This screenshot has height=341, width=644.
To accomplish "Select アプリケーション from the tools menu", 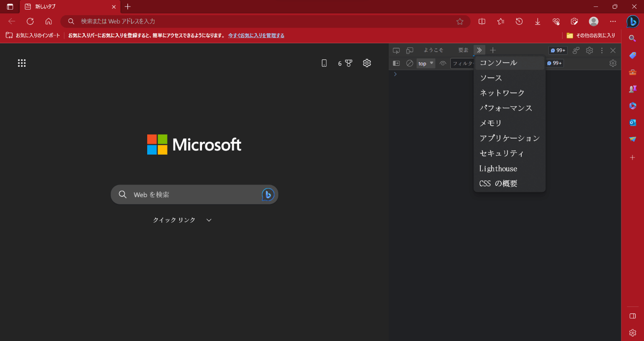I will click(509, 138).
